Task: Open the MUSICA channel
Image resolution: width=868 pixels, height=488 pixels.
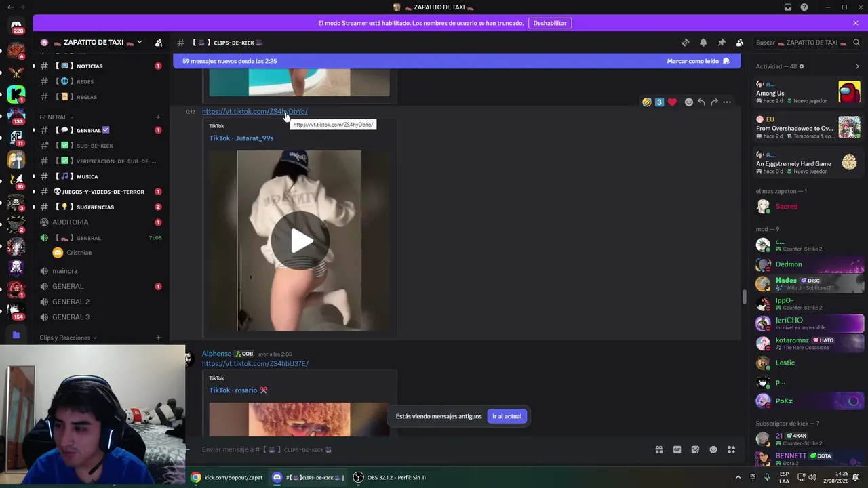Action: pyautogui.click(x=100, y=176)
